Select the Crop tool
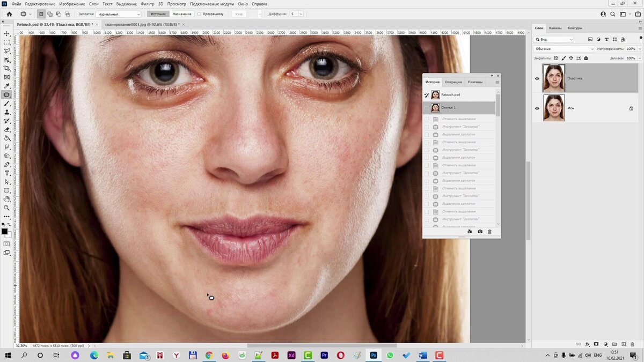 7,68
